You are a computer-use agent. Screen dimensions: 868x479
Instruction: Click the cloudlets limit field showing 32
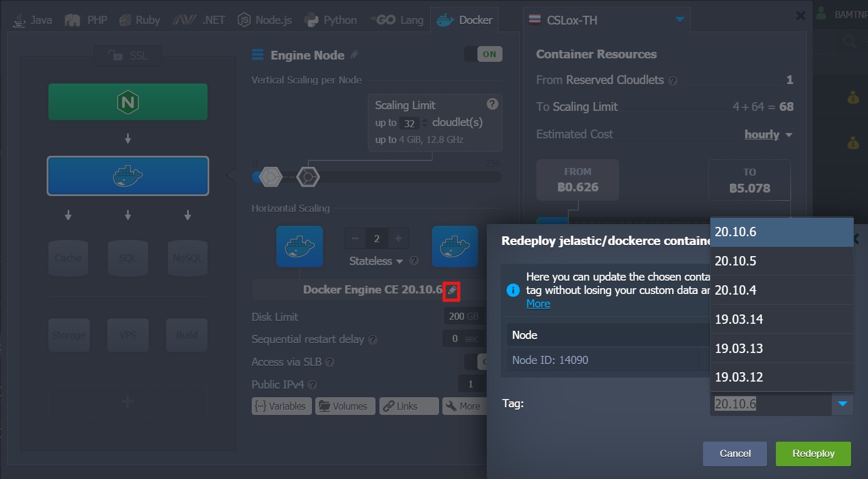coord(410,123)
